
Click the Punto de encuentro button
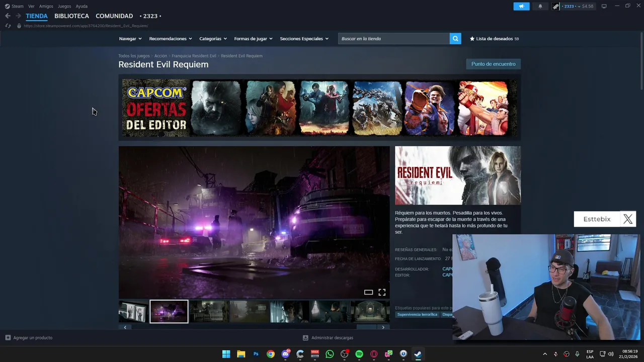click(494, 64)
